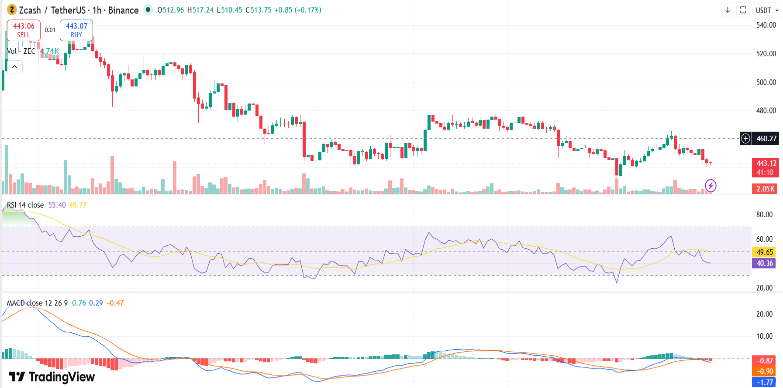Image resolution: width=783 pixels, height=388 pixels.
Task: Click the blue -1.77 MACD axis label
Action: (764, 382)
